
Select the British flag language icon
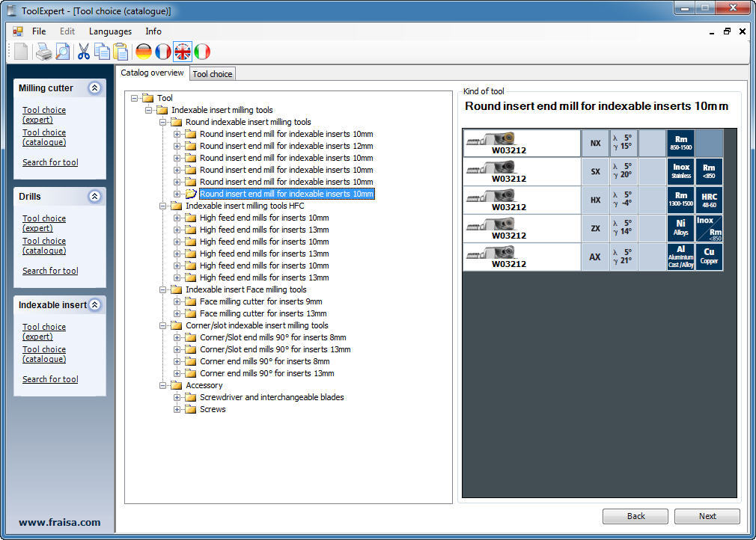(183, 52)
